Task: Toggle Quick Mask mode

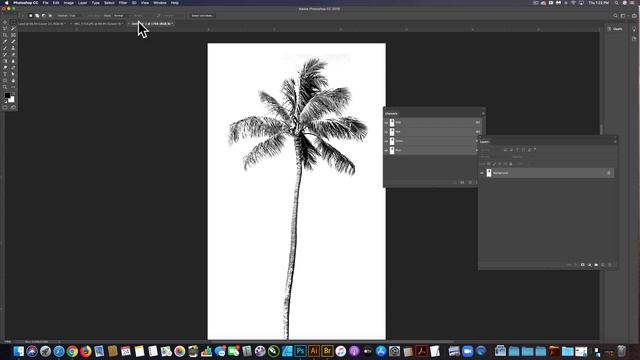Action: 5,107
